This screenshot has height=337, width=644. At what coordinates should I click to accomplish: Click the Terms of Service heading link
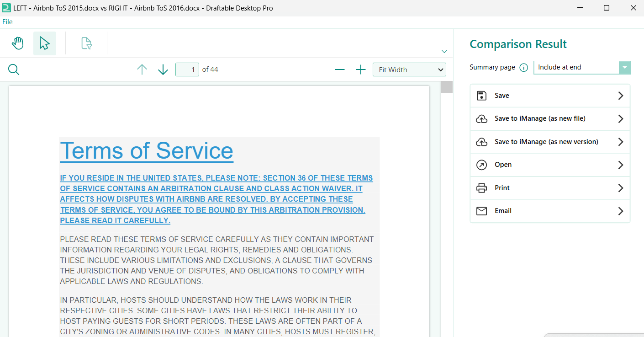click(147, 150)
